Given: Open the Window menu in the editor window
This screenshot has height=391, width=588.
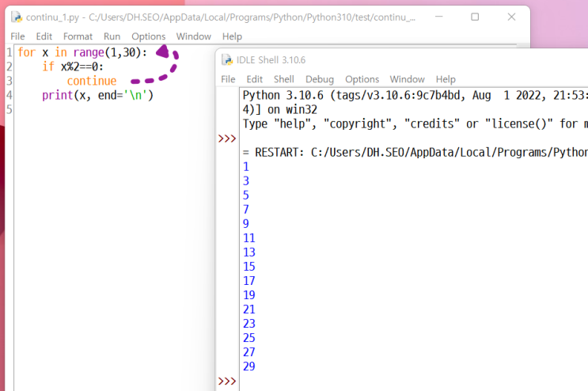Looking at the screenshot, I should [193, 36].
